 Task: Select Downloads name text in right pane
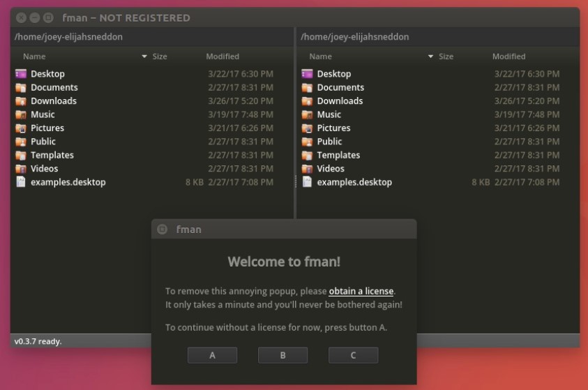click(340, 101)
